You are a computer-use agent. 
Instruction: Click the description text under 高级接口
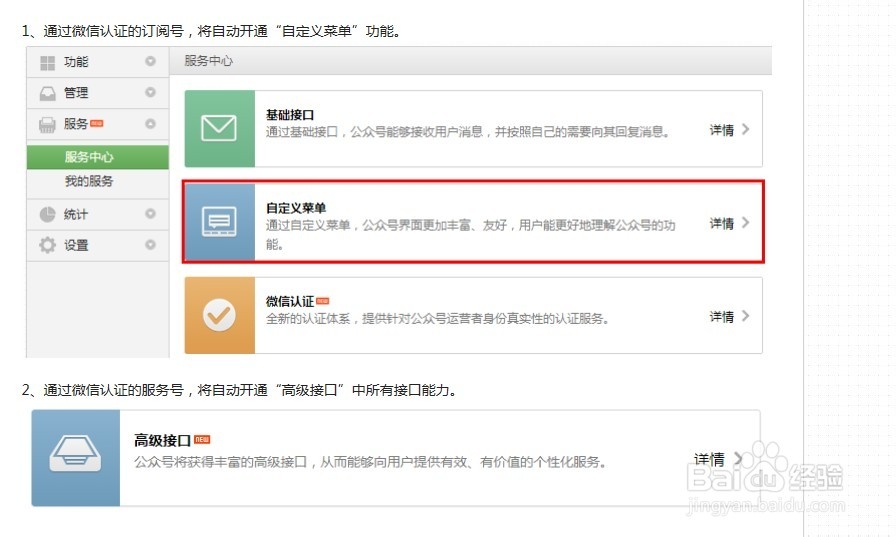pyautogui.click(x=370, y=462)
